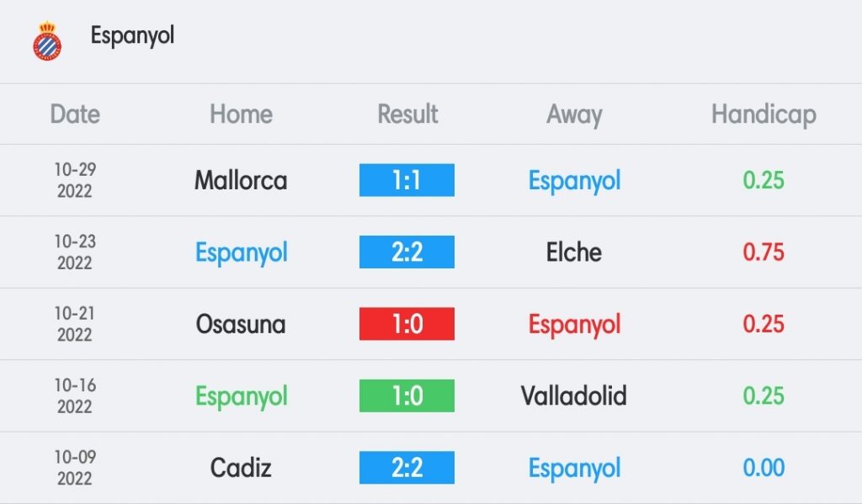Viewport: 862px width, 504px height.
Task: Click the 2:2 score badge versus Cadiz
Action: pyautogui.click(x=407, y=468)
